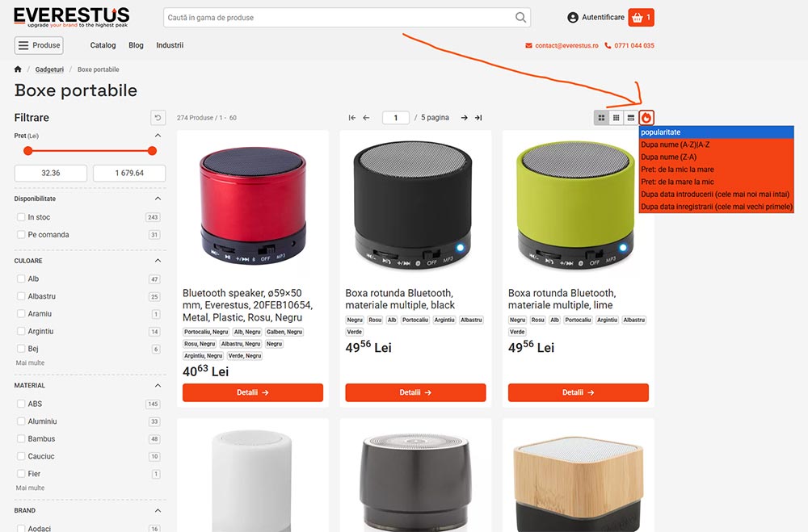Click the search magnifier icon
Screen dimensions: 808x532
520,18
